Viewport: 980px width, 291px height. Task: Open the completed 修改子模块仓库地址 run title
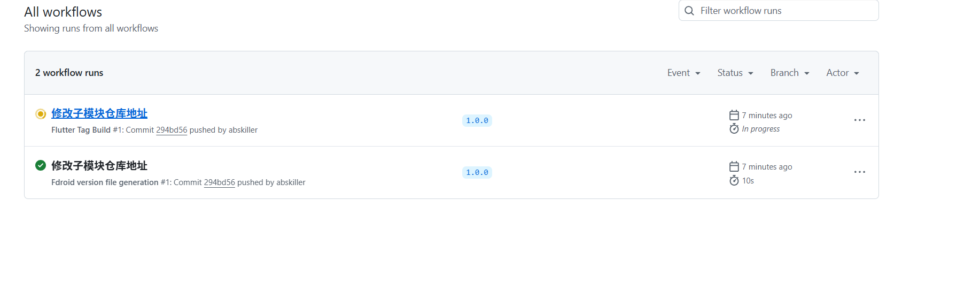point(99,166)
